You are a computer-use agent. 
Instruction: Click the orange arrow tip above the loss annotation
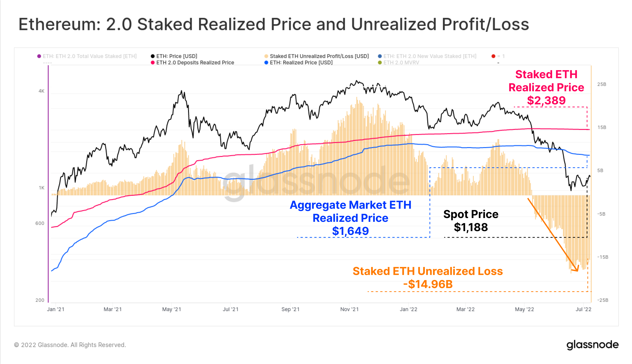(577, 270)
